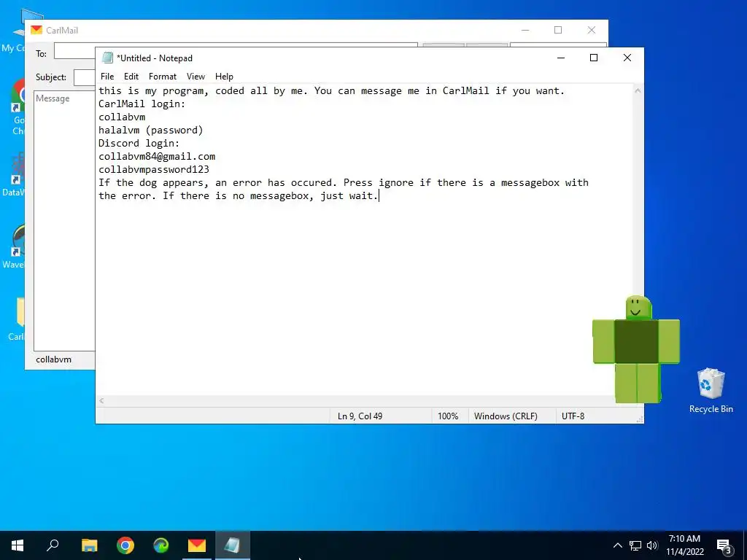Click the Subject field in CarlMail
Image resolution: width=747 pixels, height=560 pixels.
point(85,77)
